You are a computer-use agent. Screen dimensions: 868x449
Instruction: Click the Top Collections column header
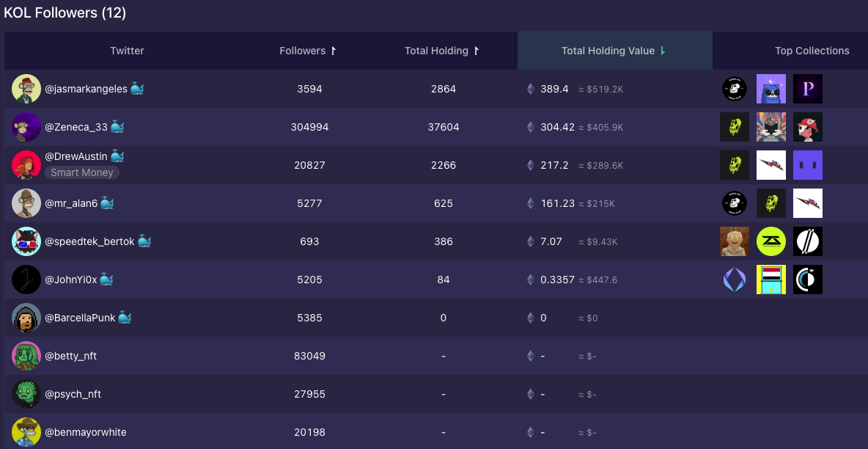point(812,51)
